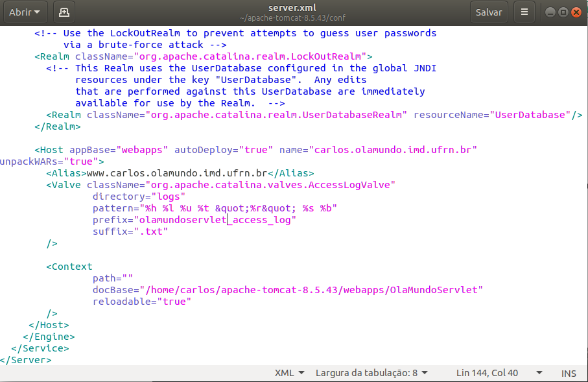Click the server.xml title in the titlebar

click(x=294, y=7)
